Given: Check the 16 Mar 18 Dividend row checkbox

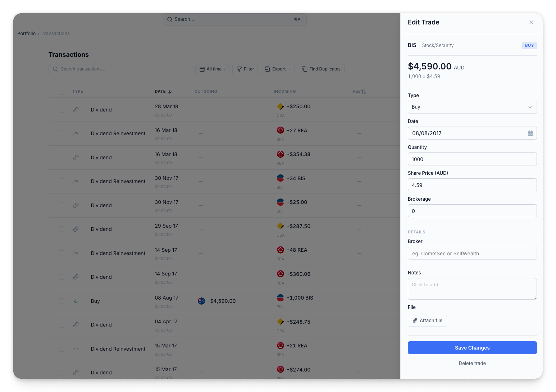Looking at the screenshot, I should click(61, 158).
